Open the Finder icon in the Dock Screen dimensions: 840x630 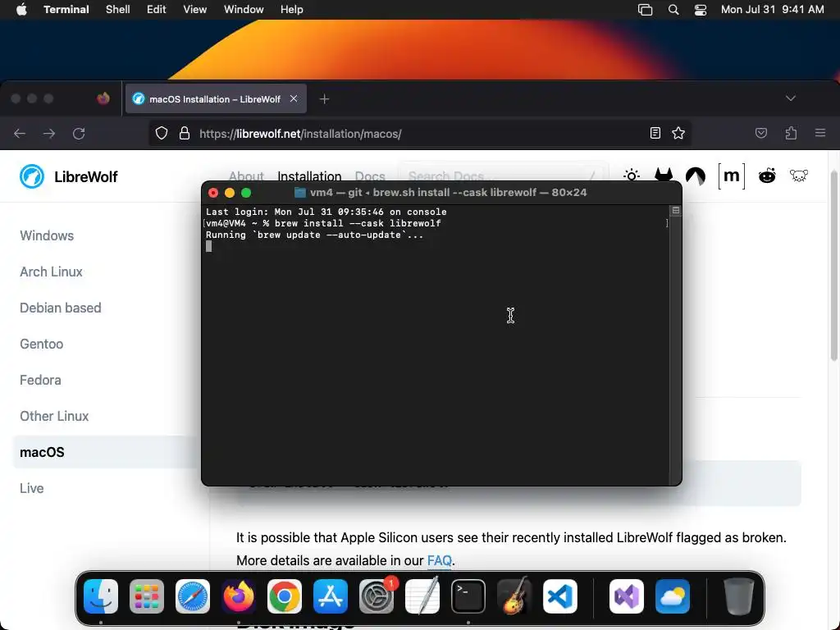(x=101, y=596)
